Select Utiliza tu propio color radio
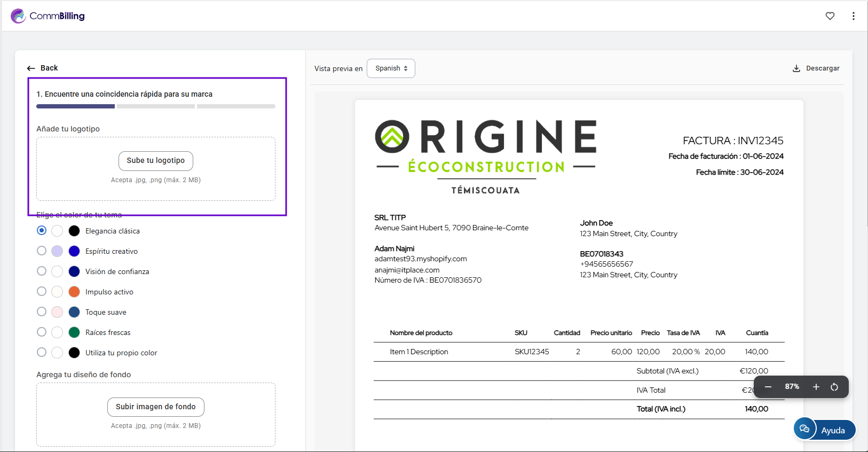The image size is (868, 452). pyautogui.click(x=42, y=353)
